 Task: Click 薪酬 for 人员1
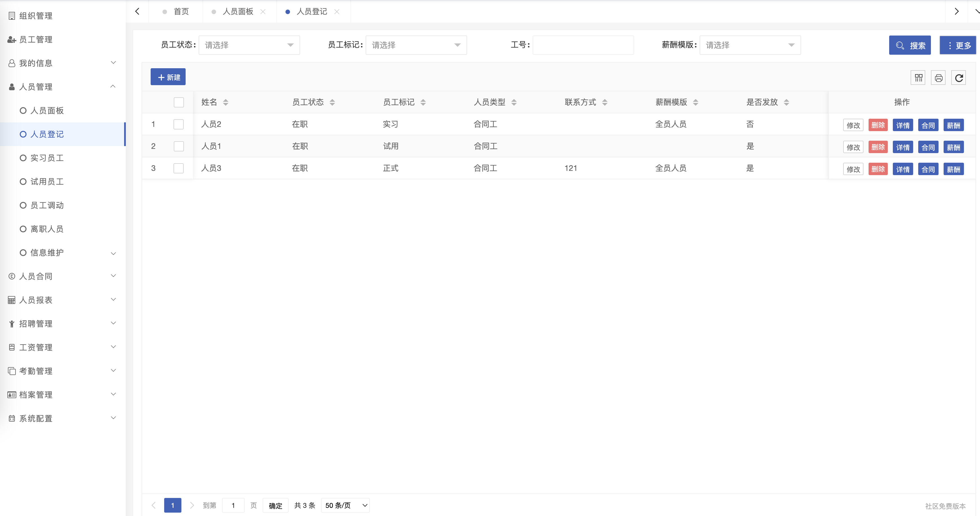[953, 147]
